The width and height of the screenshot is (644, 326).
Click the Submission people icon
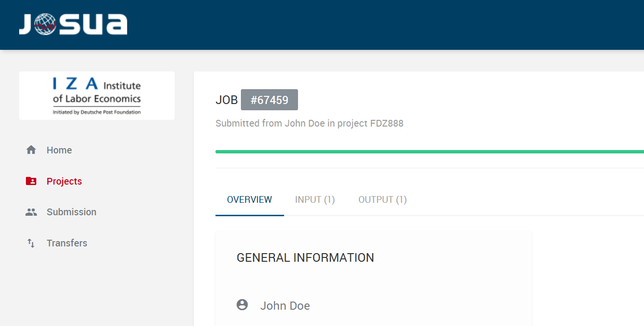(31, 212)
